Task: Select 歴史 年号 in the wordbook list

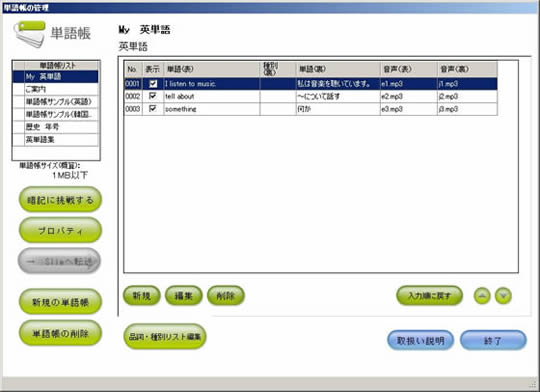Action: click(x=55, y=127)
